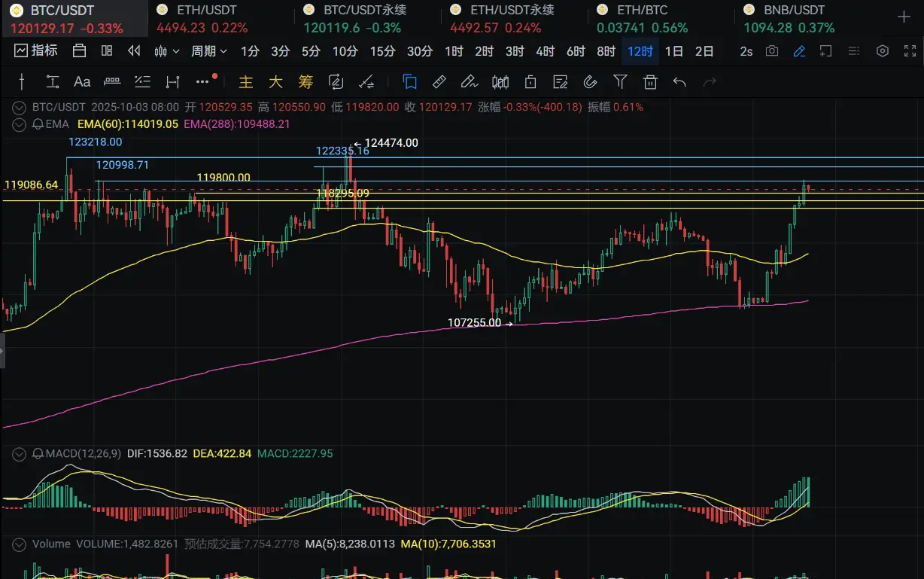
Task: Toggle the 主 main-force indicator
Action: [245, 82]
